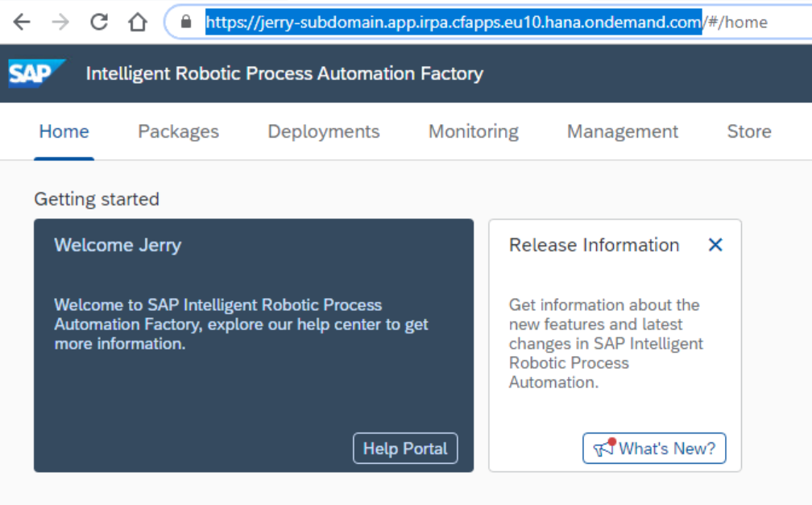
Task: Click the Welcome Jerry card heading
Action: 118,245
